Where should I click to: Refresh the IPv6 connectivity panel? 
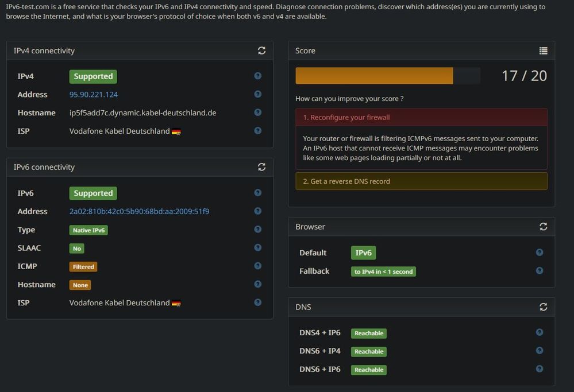pyautogui.click(x=261, y=167)
